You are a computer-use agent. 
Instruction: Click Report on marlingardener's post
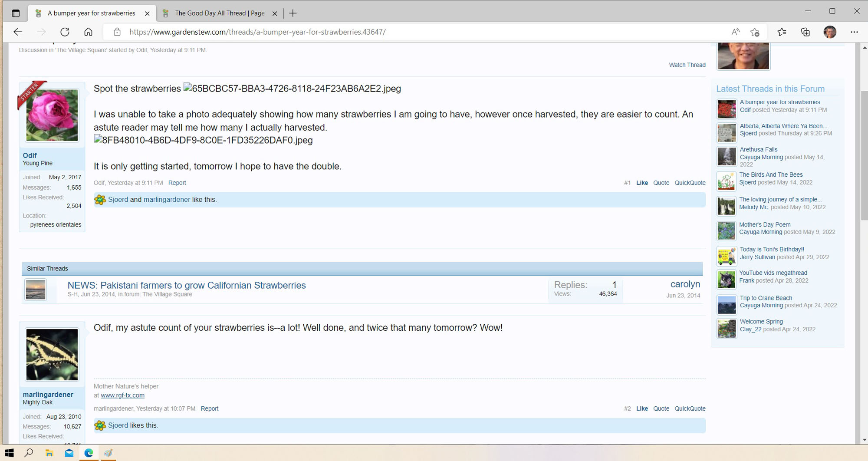[210, 408]
